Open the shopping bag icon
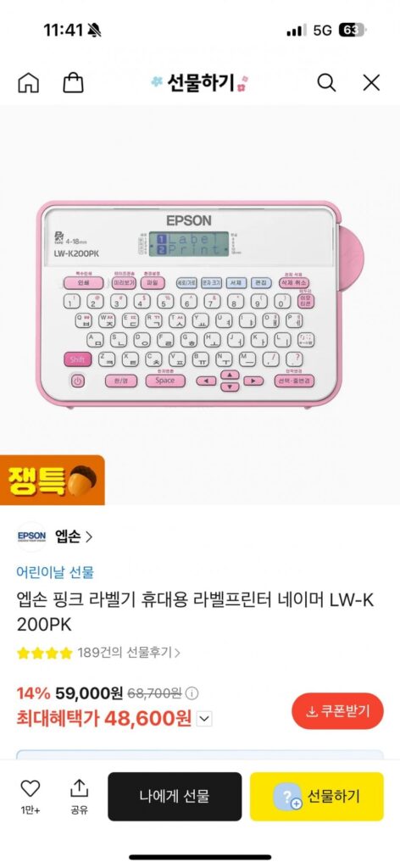Viewport: 400px width, 868px height. (73, 83)
